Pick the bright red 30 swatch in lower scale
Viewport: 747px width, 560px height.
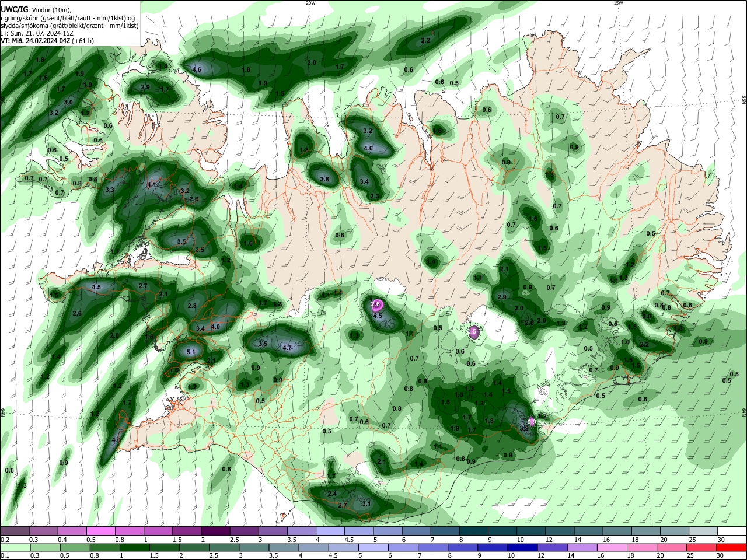click(x=731, y=547)
